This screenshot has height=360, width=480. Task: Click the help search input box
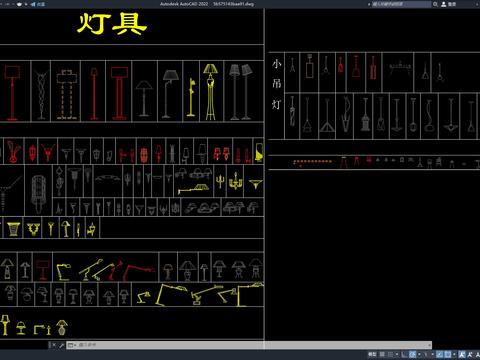(401, 4)
